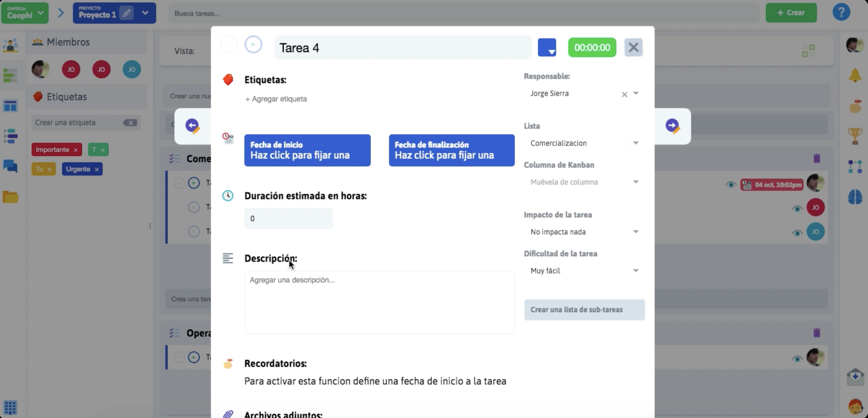Open the Muy fácil difficulty dropdown
Viewport: 868px width, 418px height.
635,270
